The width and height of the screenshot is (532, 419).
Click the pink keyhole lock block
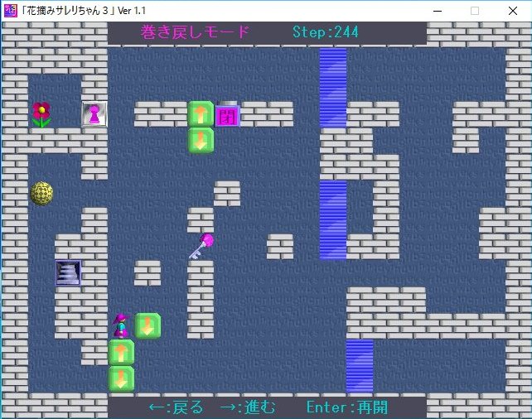click(94, 114)
